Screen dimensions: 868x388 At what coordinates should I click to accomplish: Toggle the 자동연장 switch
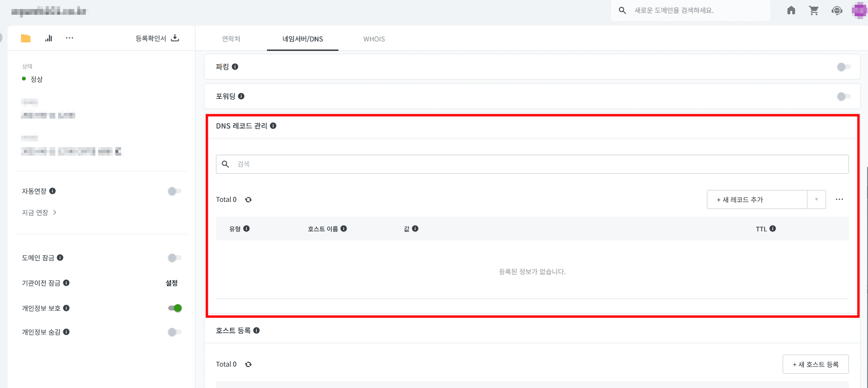coord(174,191)
